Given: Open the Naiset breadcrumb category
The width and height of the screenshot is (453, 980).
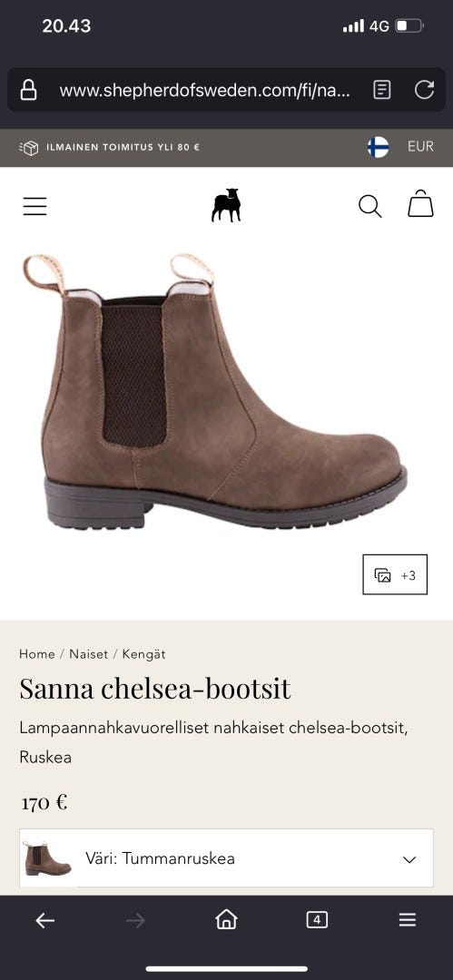Looking at the screenshot, I should 88,654.
